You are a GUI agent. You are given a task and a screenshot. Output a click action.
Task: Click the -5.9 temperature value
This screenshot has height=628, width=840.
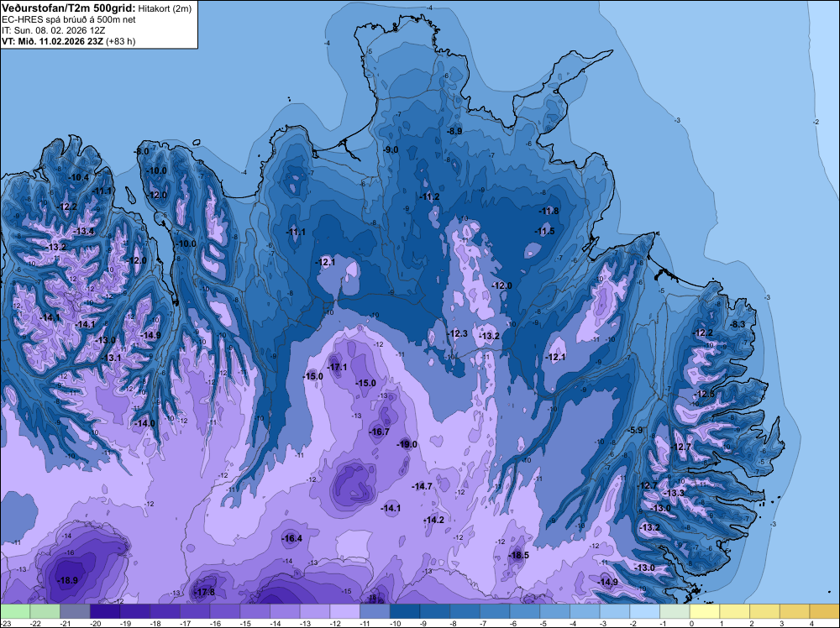[635, 430]
